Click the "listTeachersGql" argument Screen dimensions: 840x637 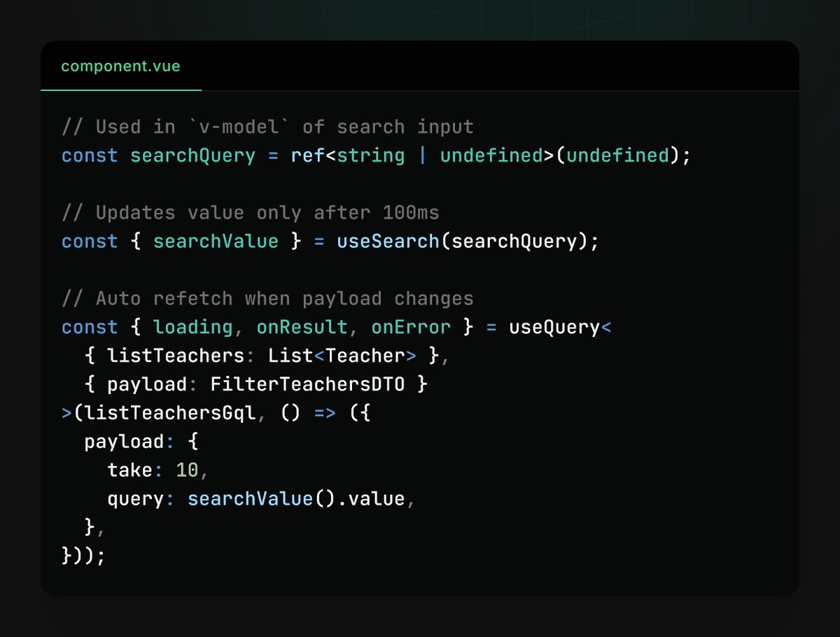pyautogui.click(x=170, y=414)
